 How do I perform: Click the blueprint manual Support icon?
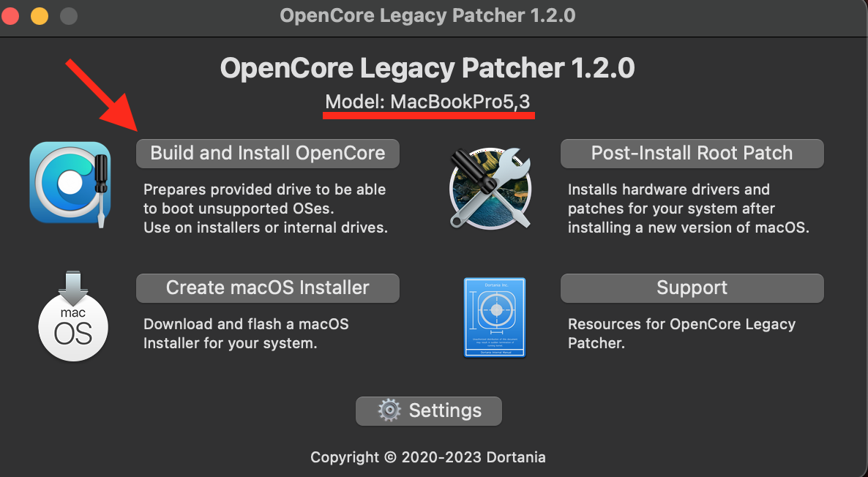pos(495,316)
